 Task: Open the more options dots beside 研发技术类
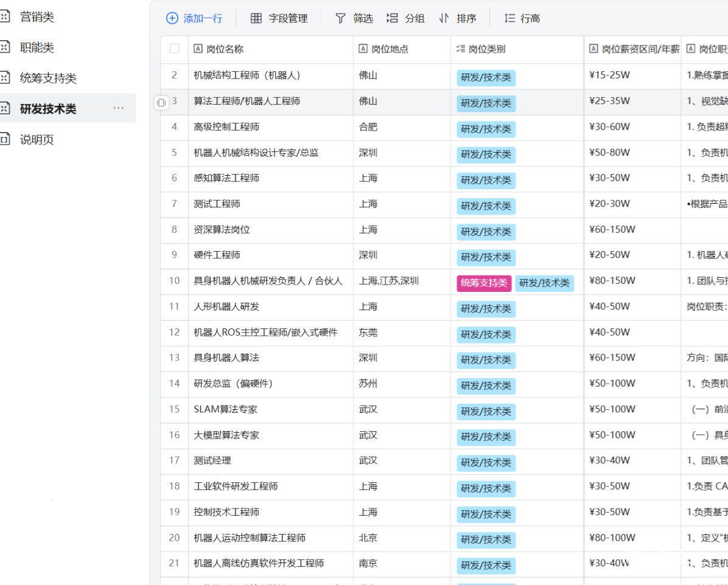click(x=118, y=108)
